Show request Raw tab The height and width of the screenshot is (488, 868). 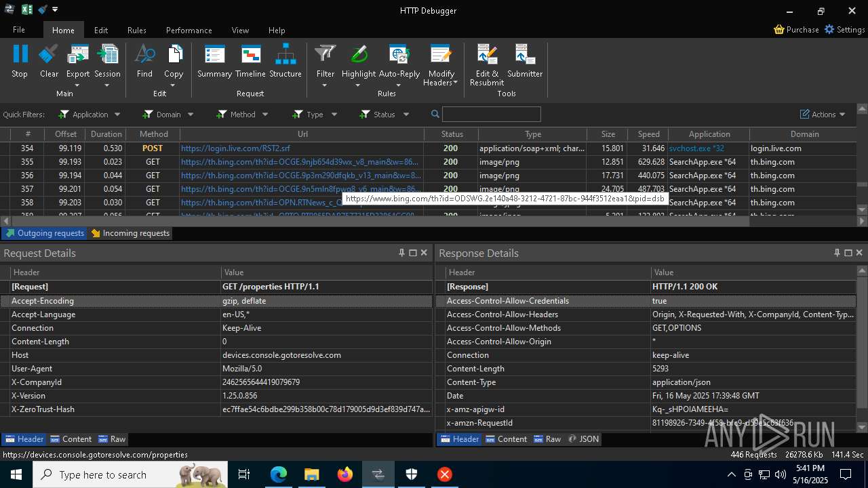112,439
